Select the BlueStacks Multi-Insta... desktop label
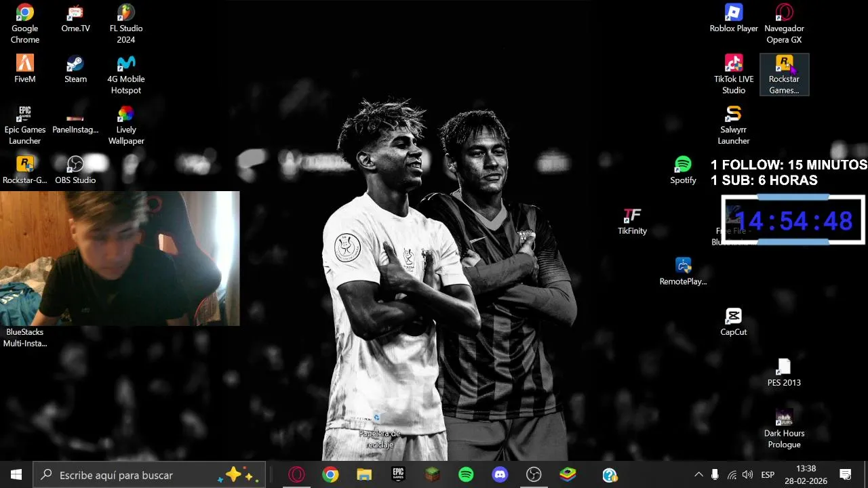Screen dimensions: 868x488 [25, 338]
